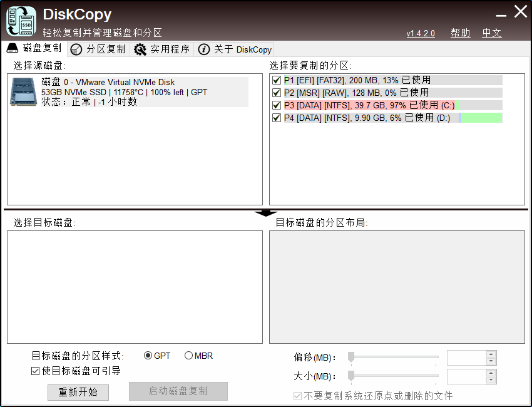Toggle 使目标磁盘可引导 checkbox
The height and width of the screenshot is (407, 532).
(x=36, y=371)
